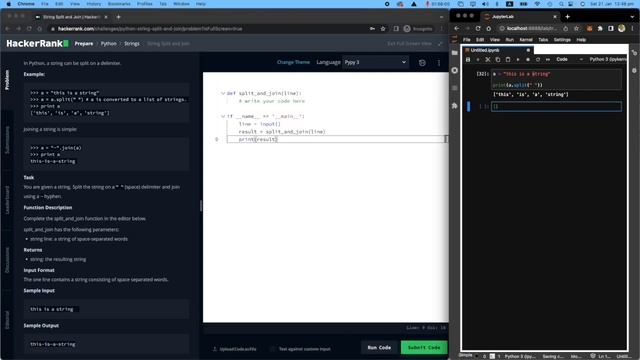Switch to the Leaderboard side tab
Viewport: 640px width, 360px height.
tap(7, 200)
